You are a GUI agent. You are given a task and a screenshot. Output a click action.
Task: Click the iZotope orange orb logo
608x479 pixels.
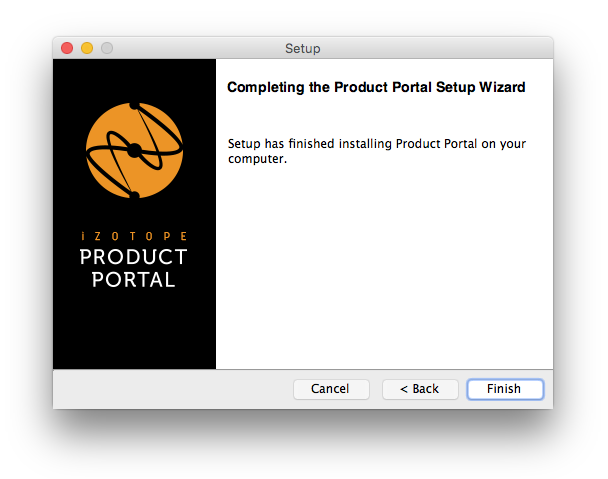tap(134, 150)
